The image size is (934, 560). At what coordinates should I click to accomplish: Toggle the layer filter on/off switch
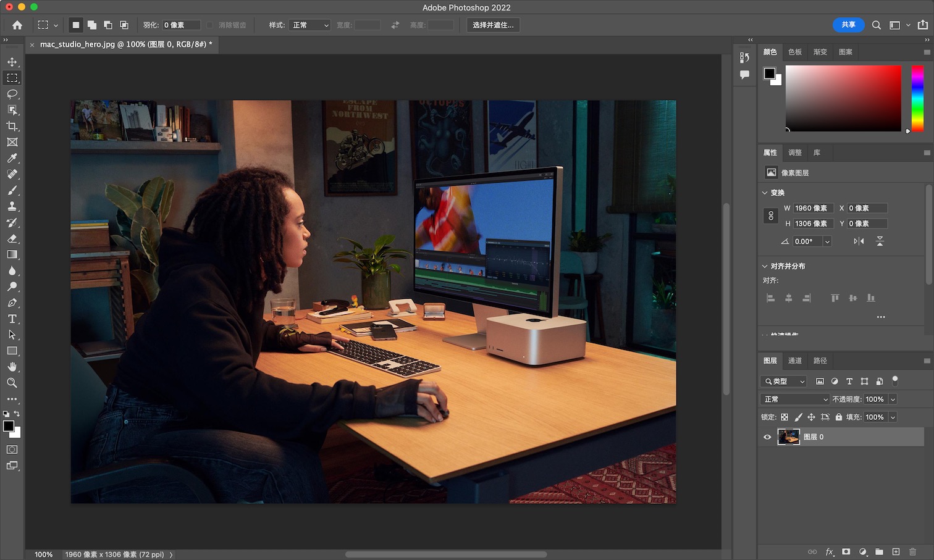coord(895,380)
